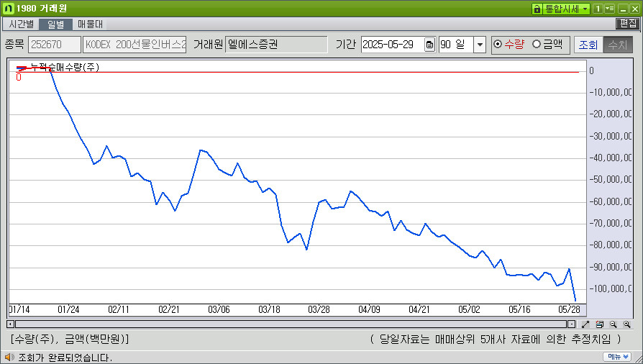
Task: Select the 수량 radio button
Action: pyautogui.click(x=498, y=44)
